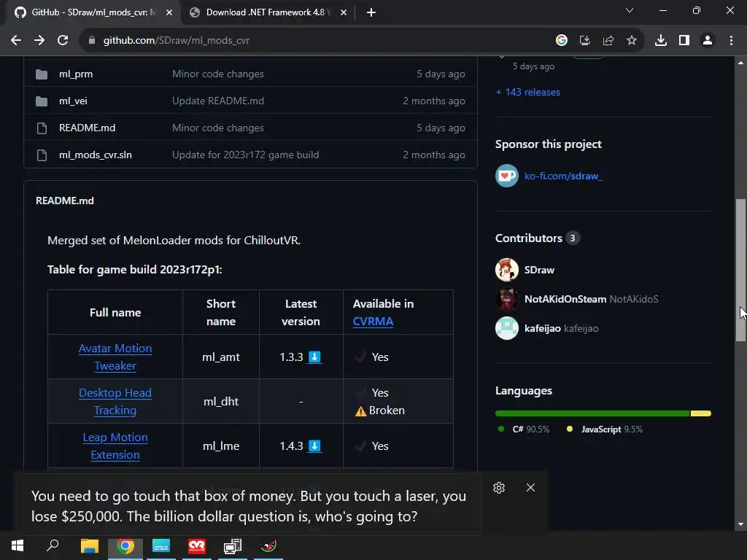Open the MelonLoader watermelon taskbar icon
The height and width of the screenshot is (560, 747).
(268, 545)
